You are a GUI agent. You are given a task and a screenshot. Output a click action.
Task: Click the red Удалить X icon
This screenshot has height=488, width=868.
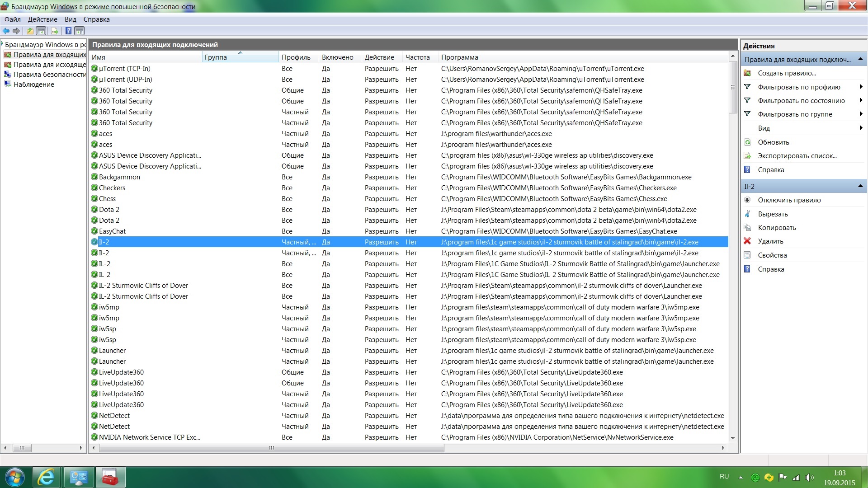pyautogui.click(x=747, y=241)
